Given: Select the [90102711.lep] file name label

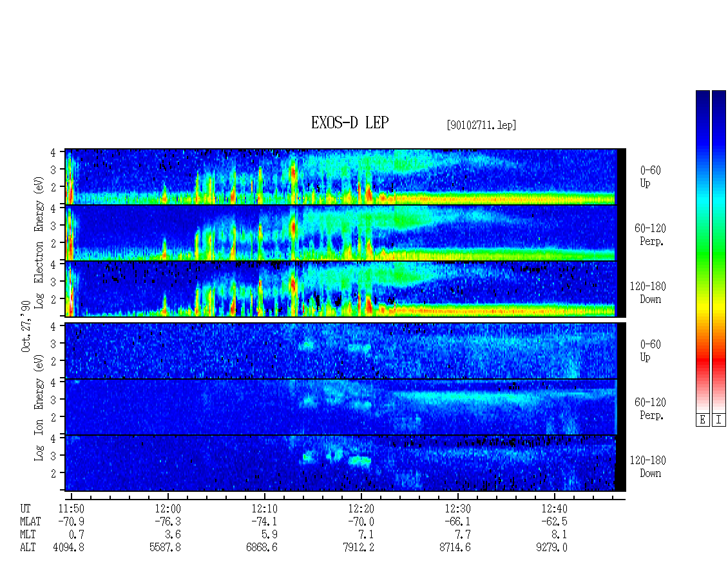Looking at the screenshot, I should pyautogui.click(x=481, y=125).
